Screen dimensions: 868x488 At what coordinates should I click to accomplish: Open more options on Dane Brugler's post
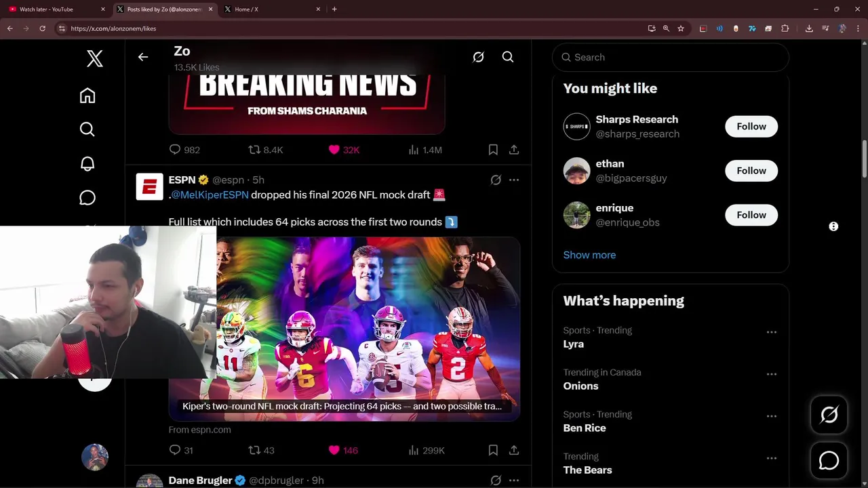pyautogui.click(x=514, y=480)
